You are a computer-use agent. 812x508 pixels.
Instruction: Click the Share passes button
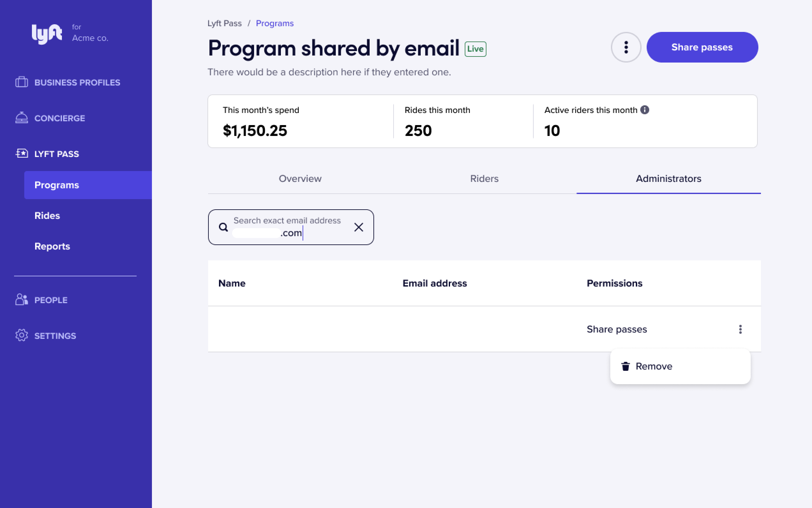coord(702,47)
